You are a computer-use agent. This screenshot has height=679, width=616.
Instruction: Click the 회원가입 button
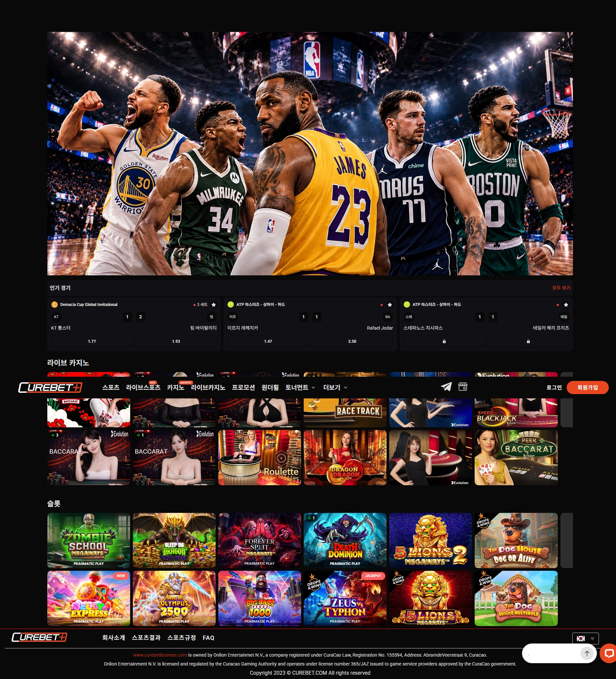587,387
